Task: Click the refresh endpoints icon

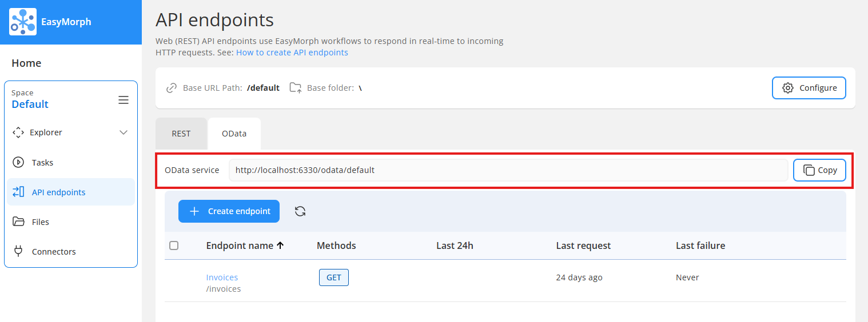Action: click(300, 211)
